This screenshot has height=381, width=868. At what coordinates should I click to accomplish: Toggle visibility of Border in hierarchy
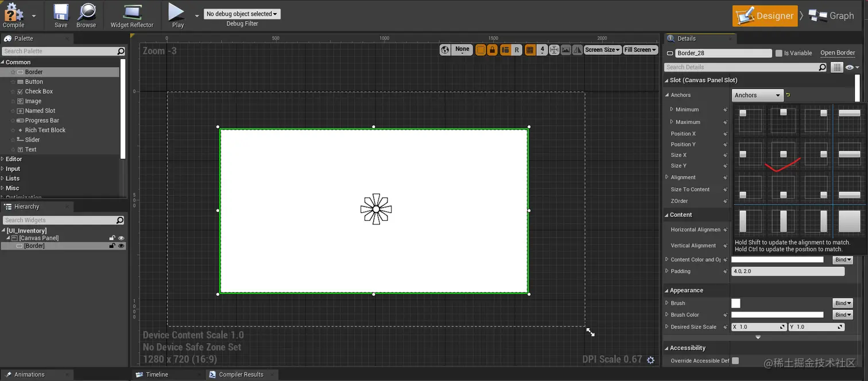point(121,246)
